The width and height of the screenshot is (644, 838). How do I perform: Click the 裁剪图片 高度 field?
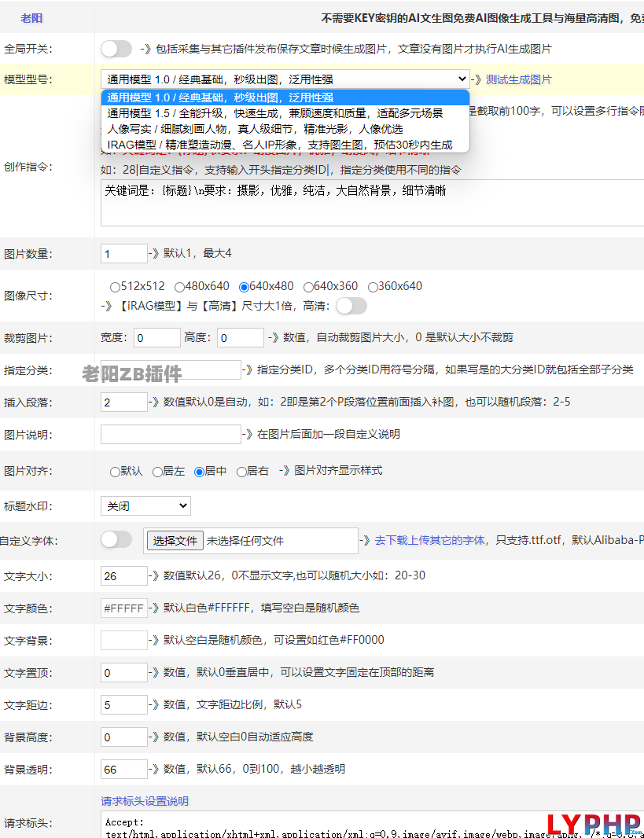click(241, 338)
